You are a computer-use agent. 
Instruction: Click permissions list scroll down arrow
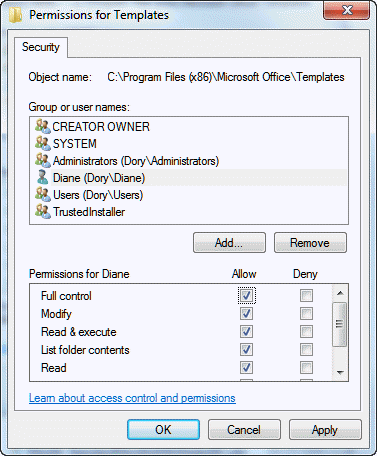point(340,372)
